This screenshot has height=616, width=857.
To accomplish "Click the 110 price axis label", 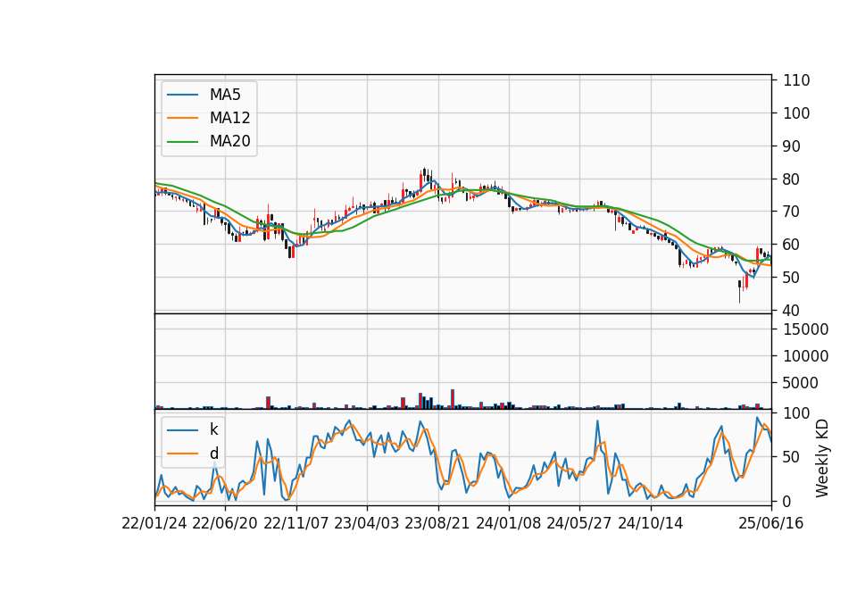I will click(796, 80).
